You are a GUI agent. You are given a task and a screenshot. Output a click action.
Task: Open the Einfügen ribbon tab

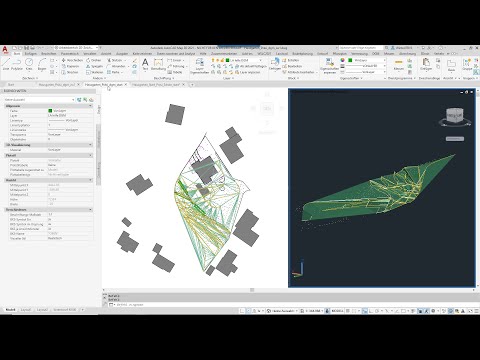pos(31,54)
